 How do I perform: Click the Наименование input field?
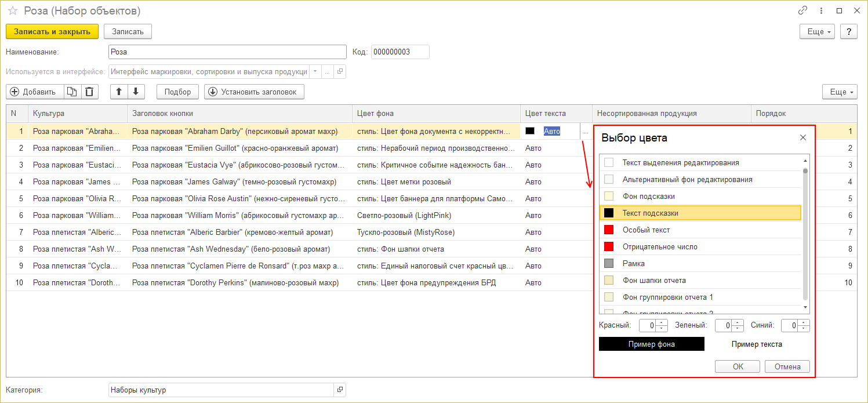point(227,52)
